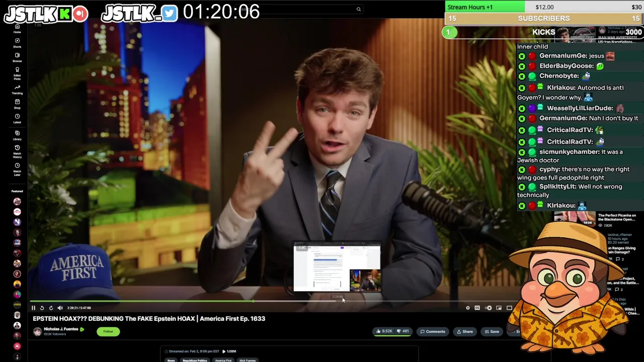Follow Nicholas J. Fuentes channel
The image size is (644, 362).
pos(108,331)
